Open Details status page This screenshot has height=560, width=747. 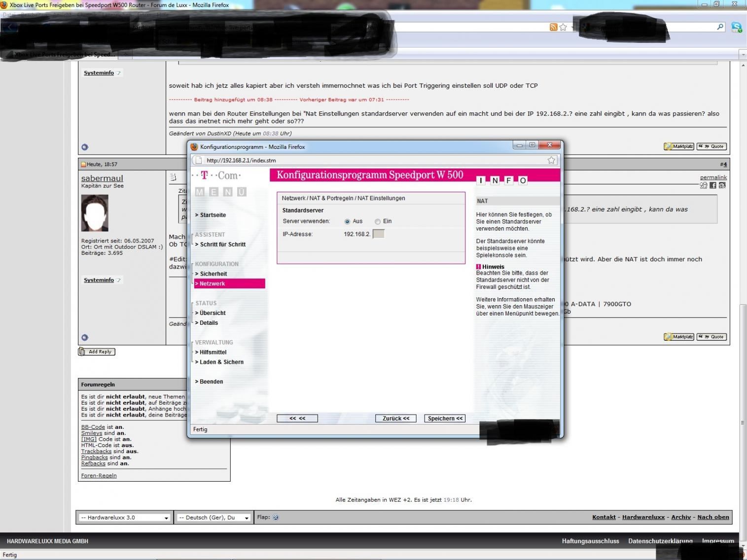point(207,323)
